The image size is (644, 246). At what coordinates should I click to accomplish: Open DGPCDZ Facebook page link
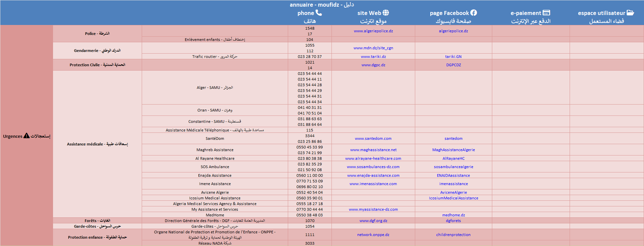(x=453, y=65)
